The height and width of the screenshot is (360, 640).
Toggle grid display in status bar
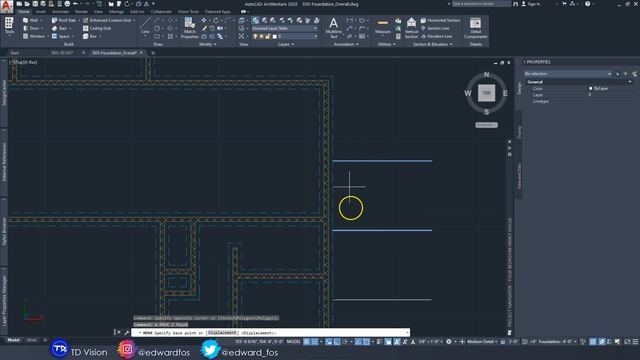click(x=307, y=342)
